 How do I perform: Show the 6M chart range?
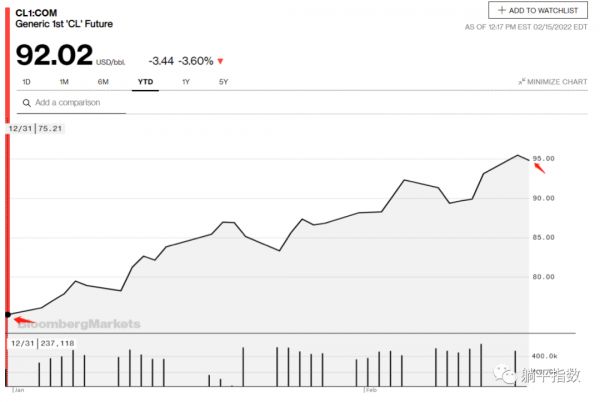[103, 81]
